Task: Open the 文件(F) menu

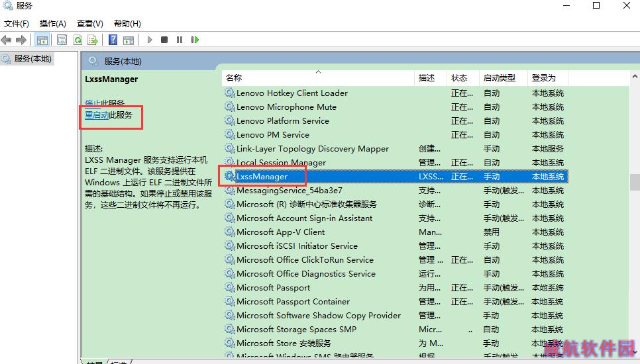Action: click(17, 24)
